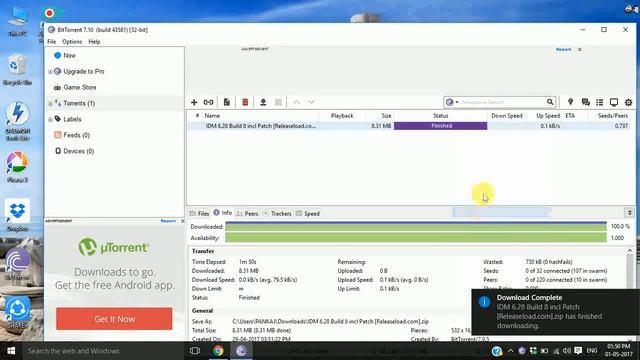Open Game Store in sidebar
The width and height of the screenshot is (640, 360).
click(x=80, y=87)
